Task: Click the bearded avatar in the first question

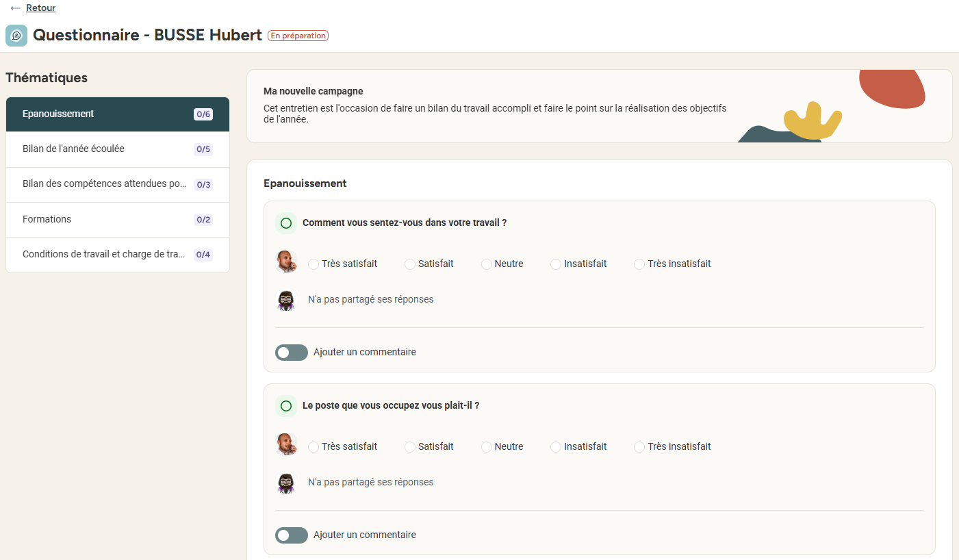Action: point(285,300)
